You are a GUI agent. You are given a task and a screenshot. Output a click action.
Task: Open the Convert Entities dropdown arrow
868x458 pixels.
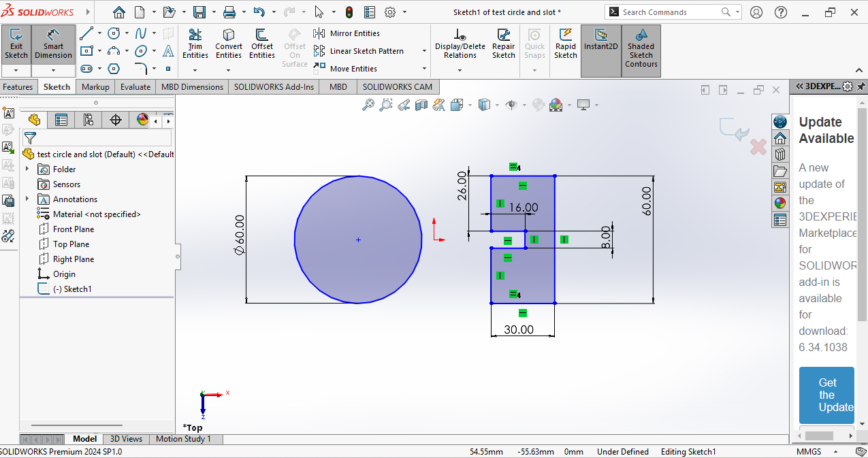229,69
